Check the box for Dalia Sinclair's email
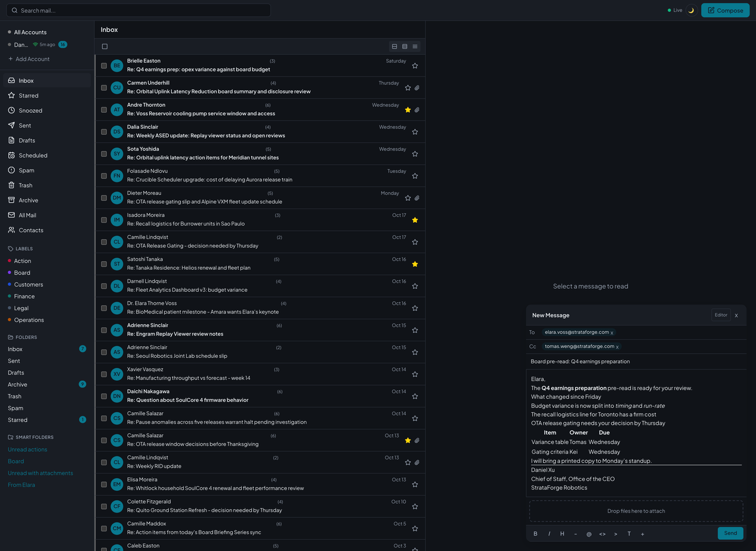The height and width of the screenshot is (551, 756). [104, 132]
